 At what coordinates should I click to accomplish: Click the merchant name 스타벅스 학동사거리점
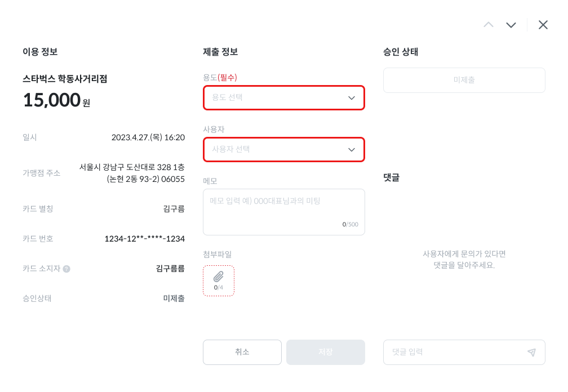[65, 79]
